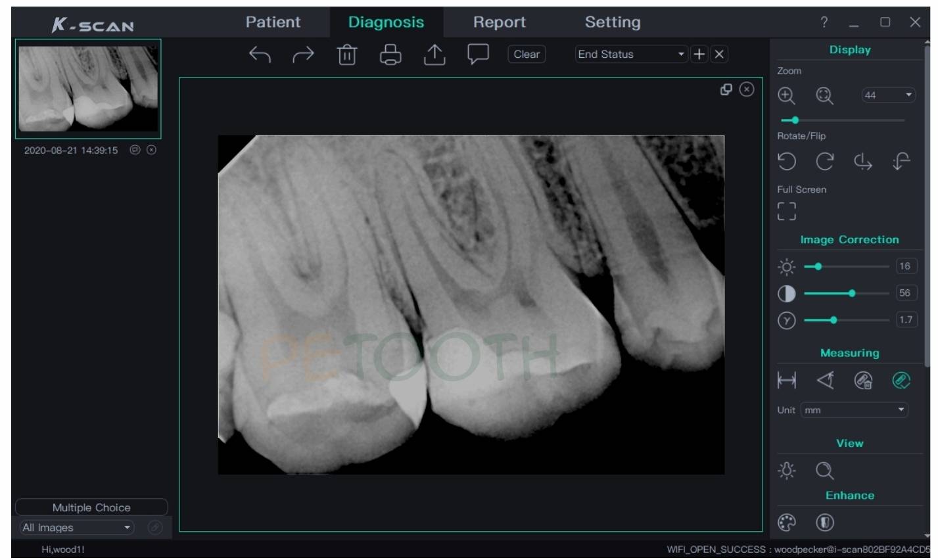Click the zoom in magnifier icon
The height and width of the screenshot is (560, 938).
pyautogui.click(x=787, y=96)
